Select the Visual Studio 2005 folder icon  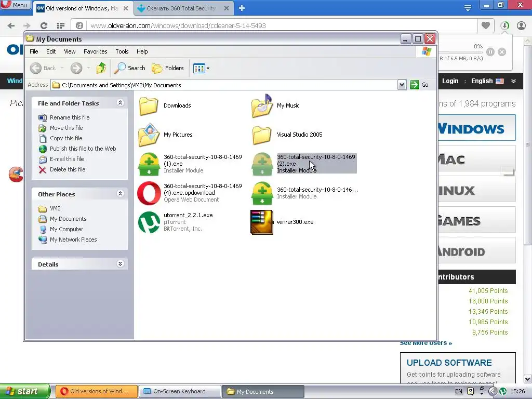pyautogui.click(x=262, y=135)
